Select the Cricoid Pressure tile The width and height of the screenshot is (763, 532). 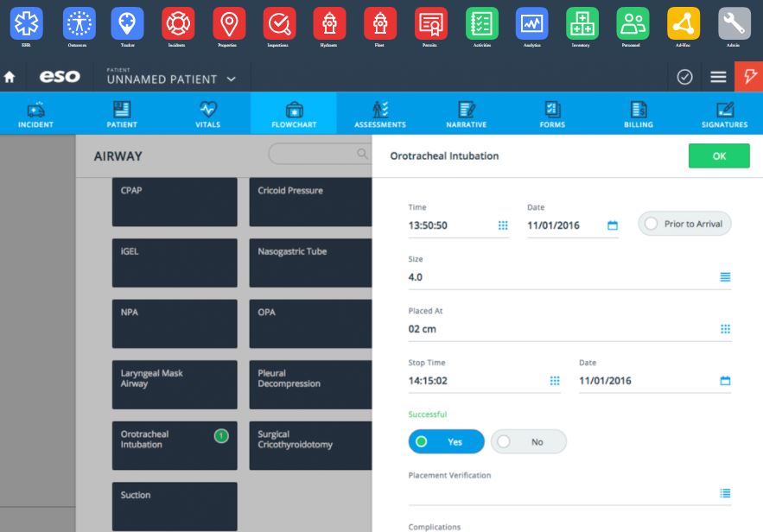[310, 202]
